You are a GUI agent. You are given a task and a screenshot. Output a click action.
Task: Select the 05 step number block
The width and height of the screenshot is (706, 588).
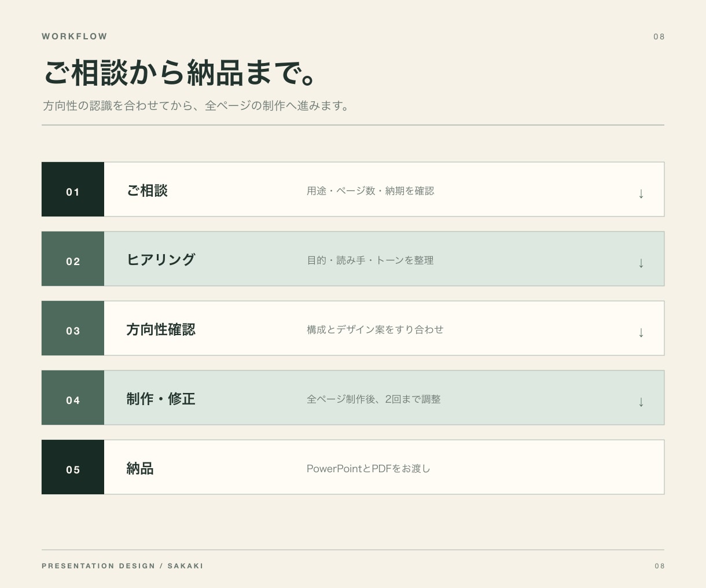(x=73, y=467)
